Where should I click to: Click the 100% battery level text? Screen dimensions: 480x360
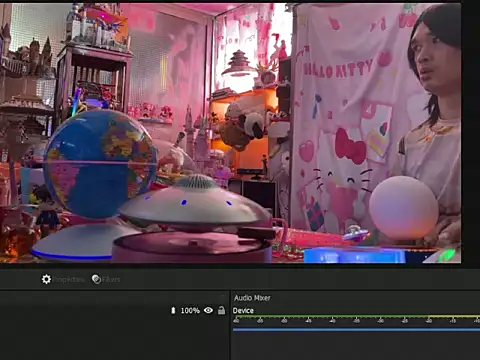tap(190, 311)
